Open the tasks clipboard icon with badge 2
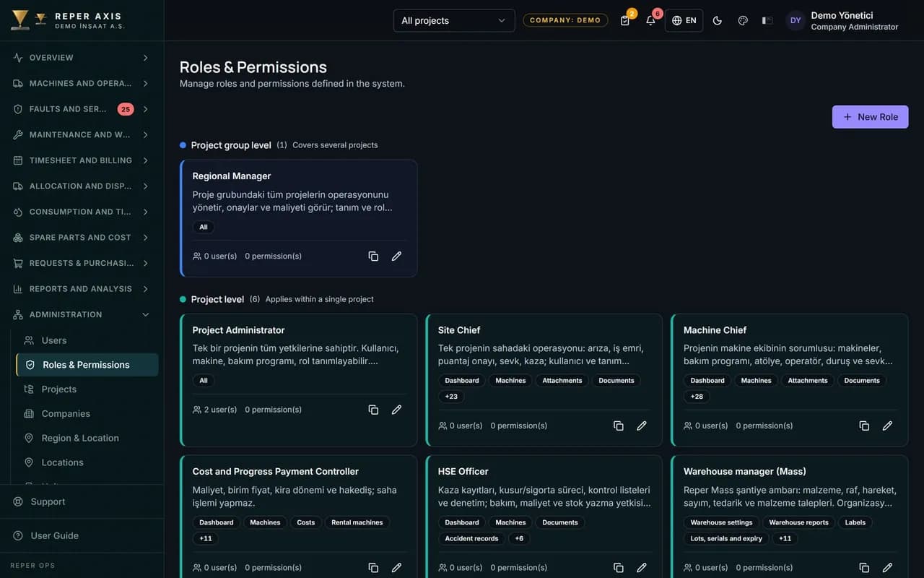Viewport: 924px width, 578px height. click(625, 20)
